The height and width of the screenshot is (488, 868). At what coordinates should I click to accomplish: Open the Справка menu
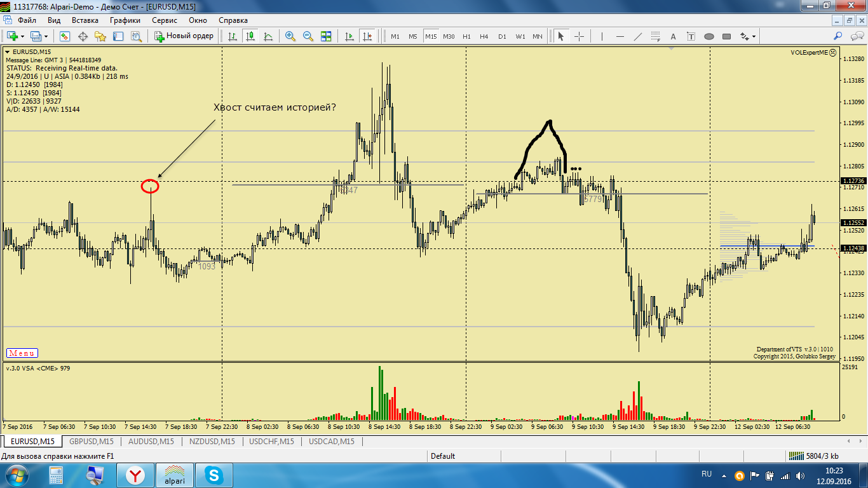click(233, 20)
